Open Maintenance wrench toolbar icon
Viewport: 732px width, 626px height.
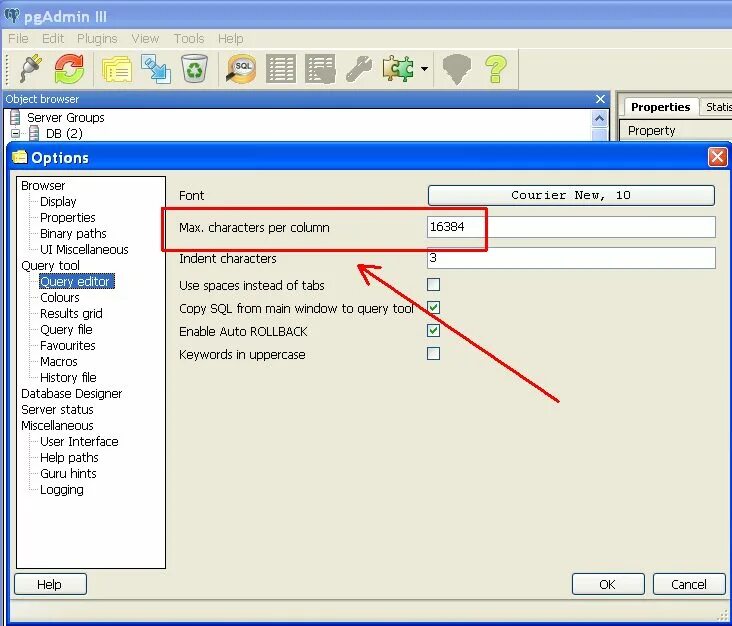tap(359, 69)
